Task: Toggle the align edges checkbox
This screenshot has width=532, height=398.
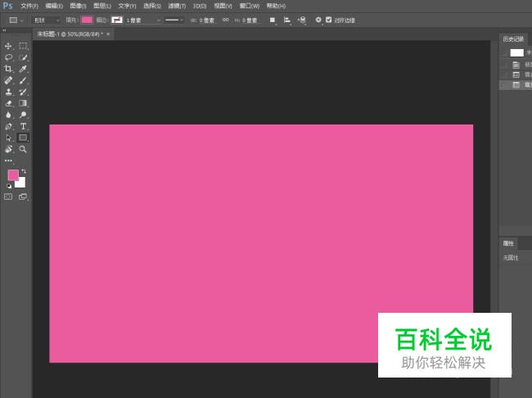Action: (x=328, y=20)
